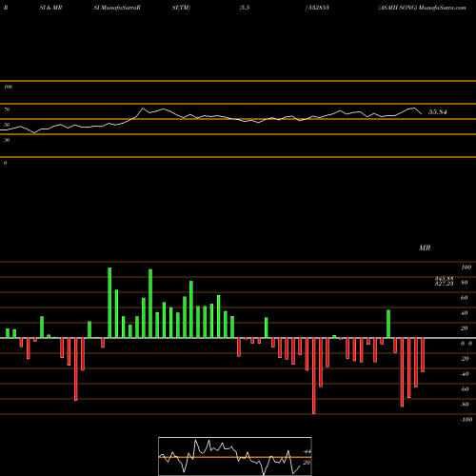Image resolution: width=476 pixels, height=476 pixels.
Task: Click the MR panel label
Action: [x=425, y=248]
